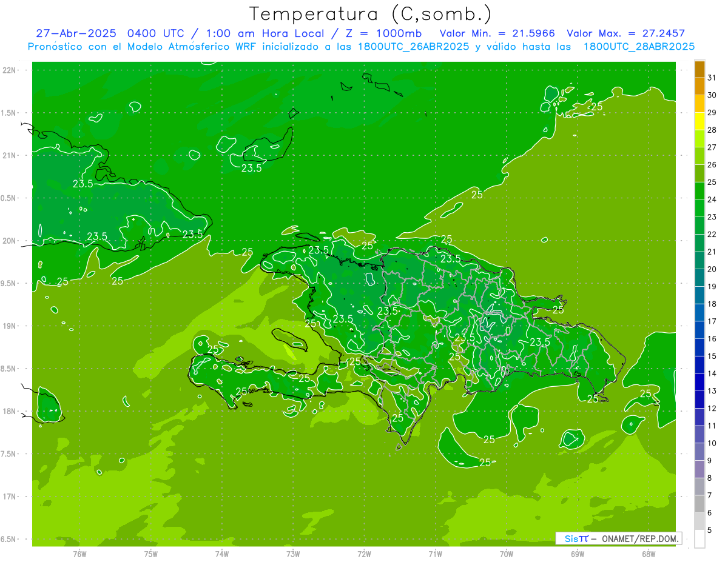Click the "20N" latitude axis label
Screen dimensions: 728x562
point(9,241)
